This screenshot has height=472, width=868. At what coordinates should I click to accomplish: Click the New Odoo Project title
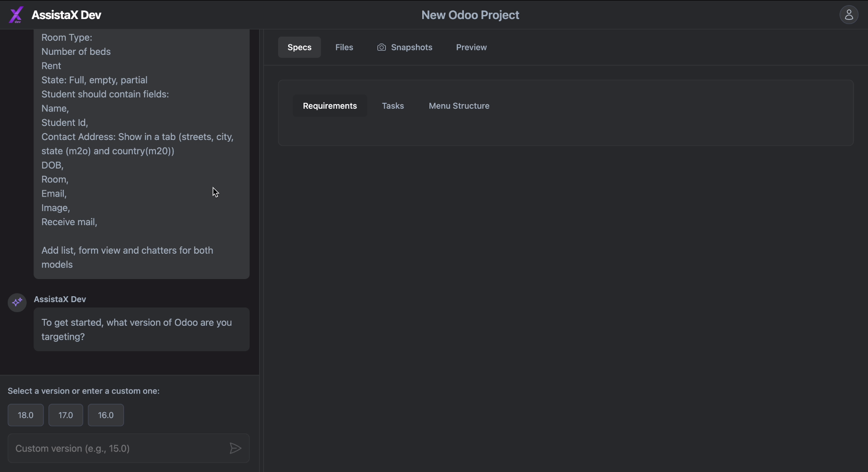tap(470, 15)
